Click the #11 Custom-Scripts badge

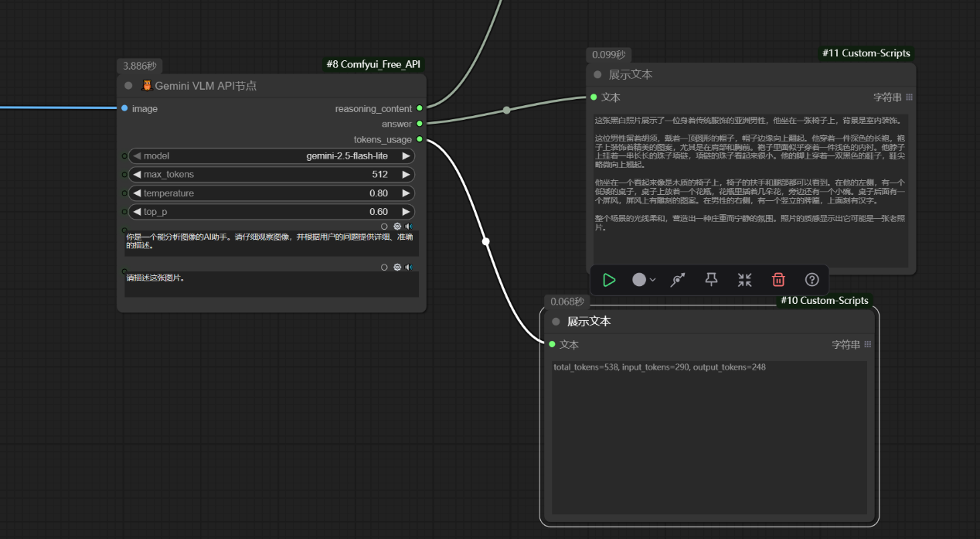pos(866,53)
